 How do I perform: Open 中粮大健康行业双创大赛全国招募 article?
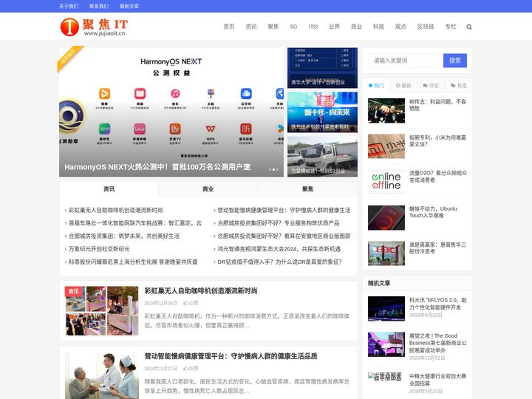click(x=437, y=380)
